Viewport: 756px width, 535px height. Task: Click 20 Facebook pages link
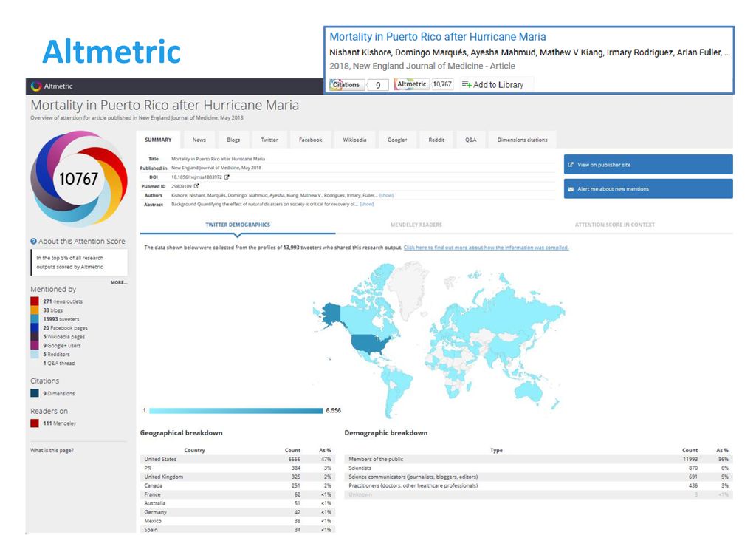[66, 328]
